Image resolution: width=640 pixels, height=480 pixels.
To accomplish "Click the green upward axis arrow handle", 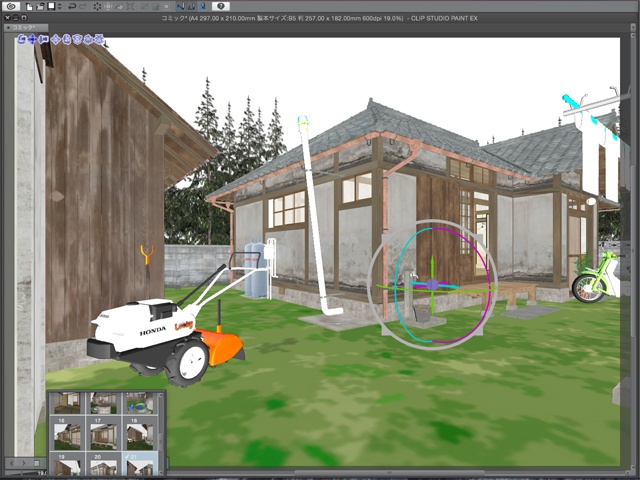I will coord(432,264).
